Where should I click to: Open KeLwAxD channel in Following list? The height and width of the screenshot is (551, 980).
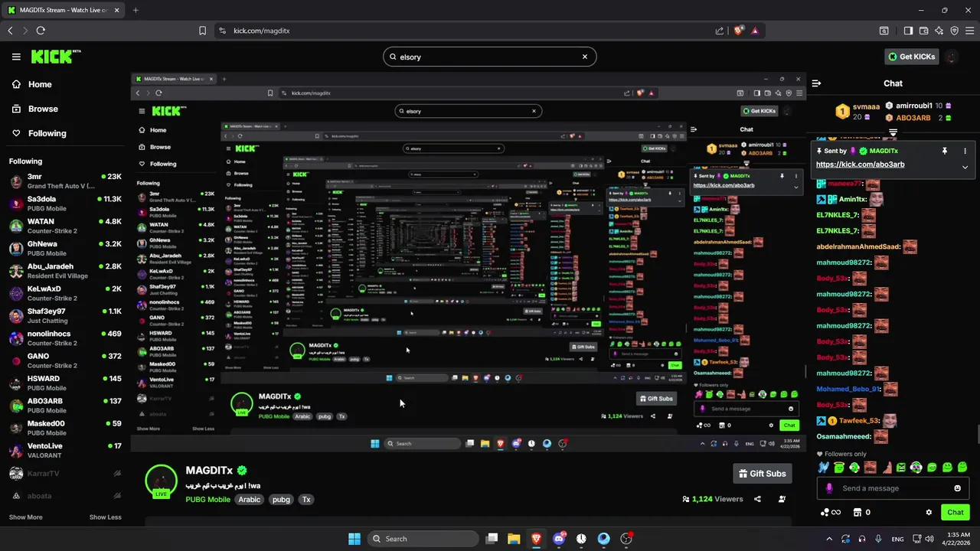point(65,293)
